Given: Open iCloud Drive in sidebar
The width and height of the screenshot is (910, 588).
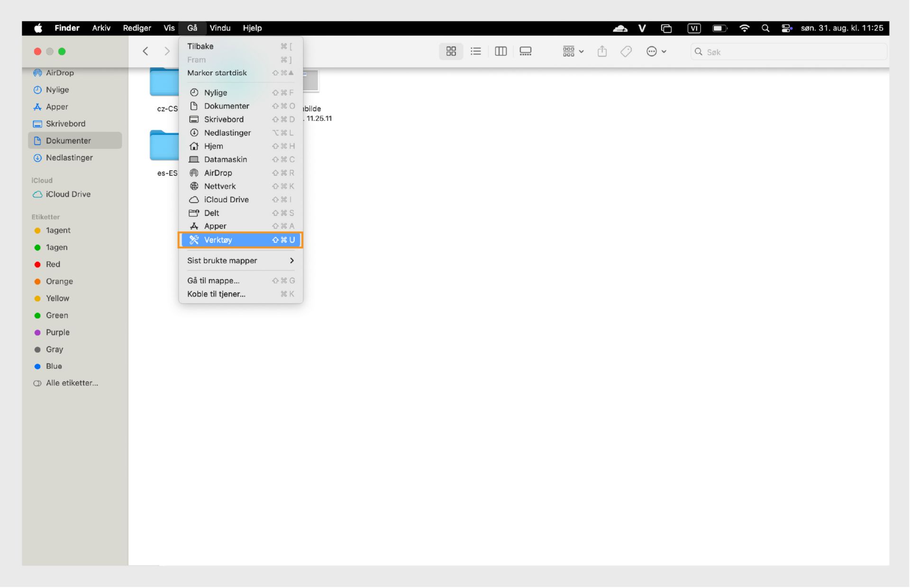Looking at the screenshot, I should (x=68, y=194).
